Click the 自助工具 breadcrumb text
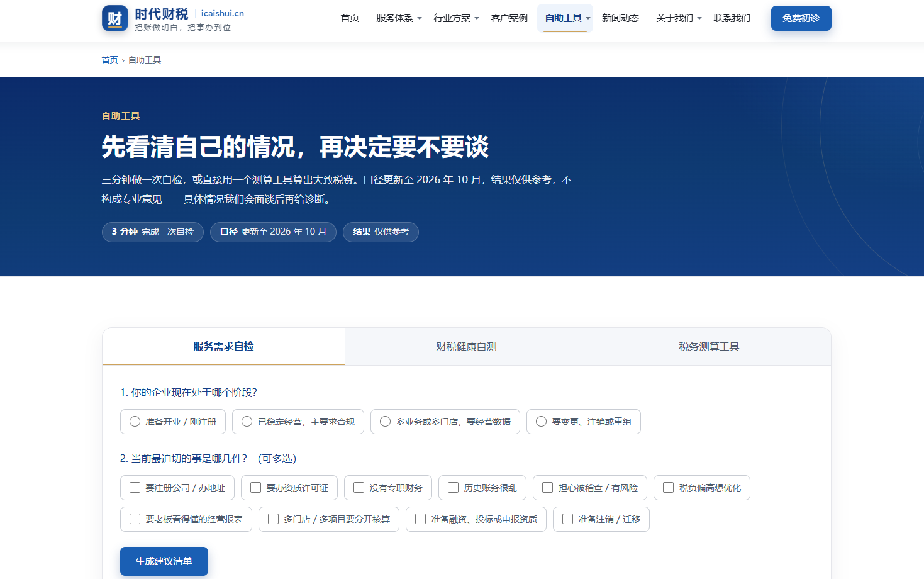The image size is (924, 579). [145, 60]
